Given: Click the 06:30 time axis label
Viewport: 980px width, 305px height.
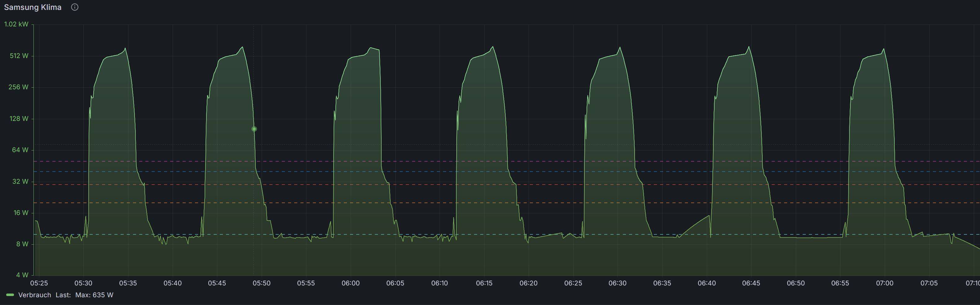Looking at the screenshot, I should coord(618,283).
